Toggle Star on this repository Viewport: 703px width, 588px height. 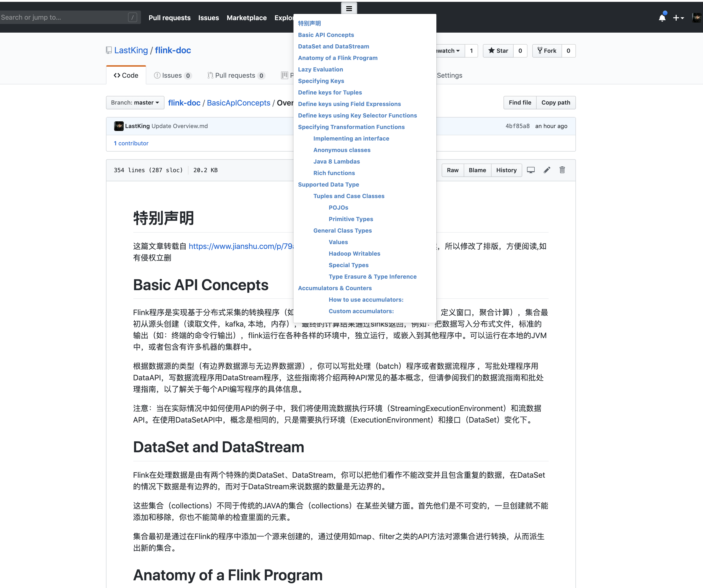(498, 51)
